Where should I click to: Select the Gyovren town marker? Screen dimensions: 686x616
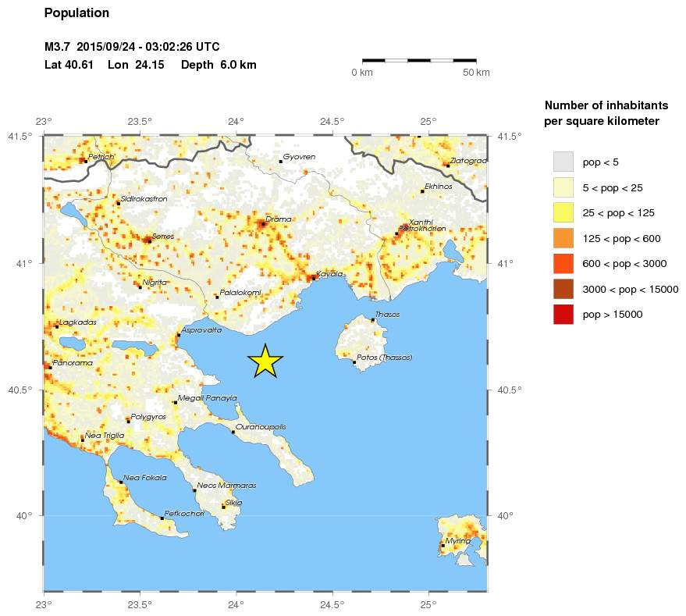coord(280,162)
